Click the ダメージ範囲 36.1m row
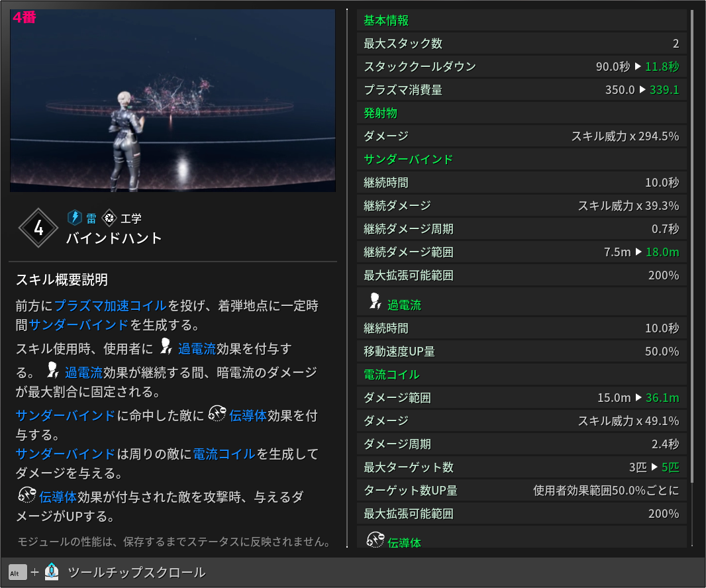The height and width of the screenshot is (588, 706). point(522,397)
